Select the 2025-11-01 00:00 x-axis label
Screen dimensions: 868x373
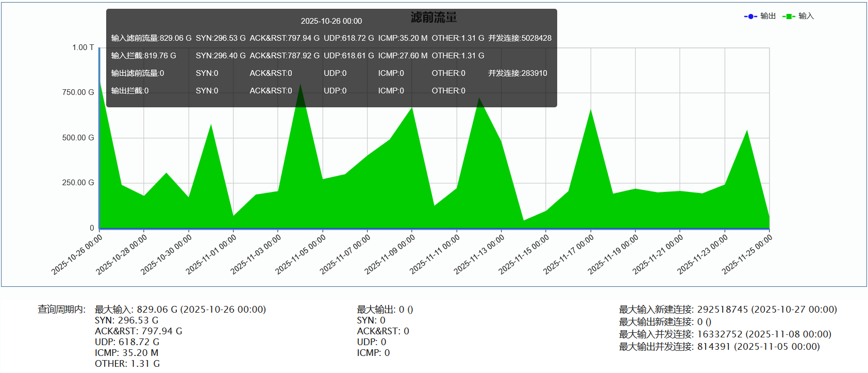[x=212, y=254]
